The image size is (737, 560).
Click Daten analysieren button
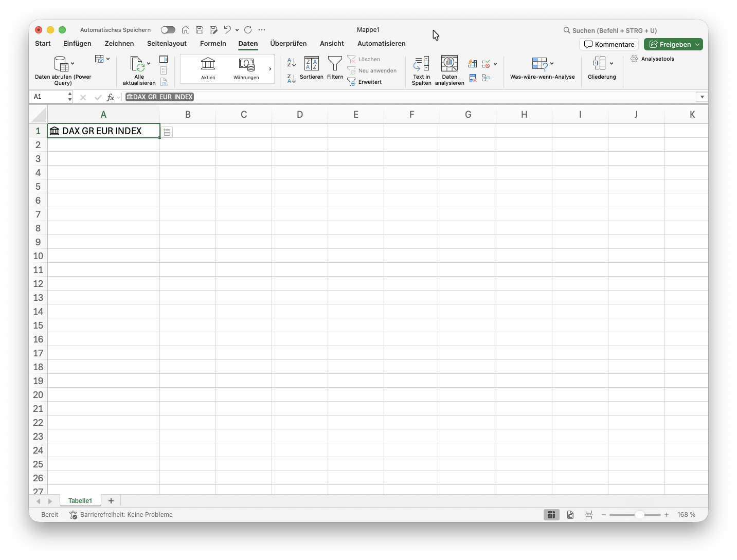450,71
